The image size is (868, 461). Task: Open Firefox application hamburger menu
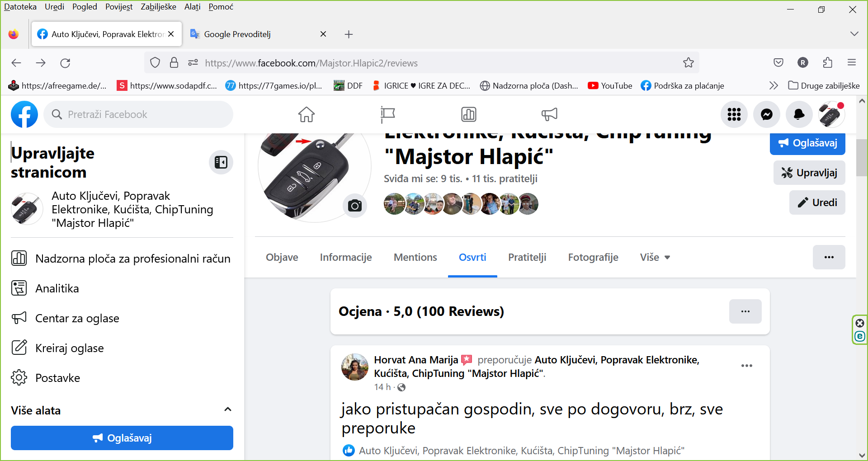tap(852, 63)
